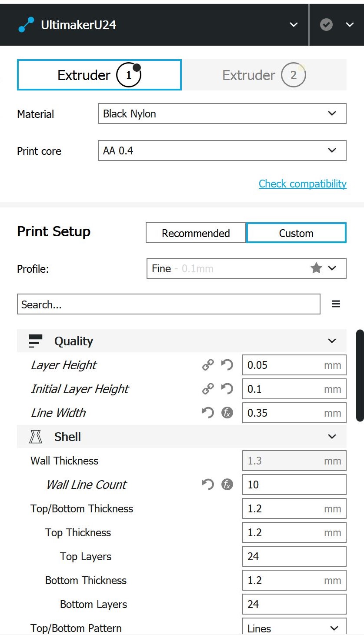Revert the Initial Layer Height value

click(x=227, y=389)
